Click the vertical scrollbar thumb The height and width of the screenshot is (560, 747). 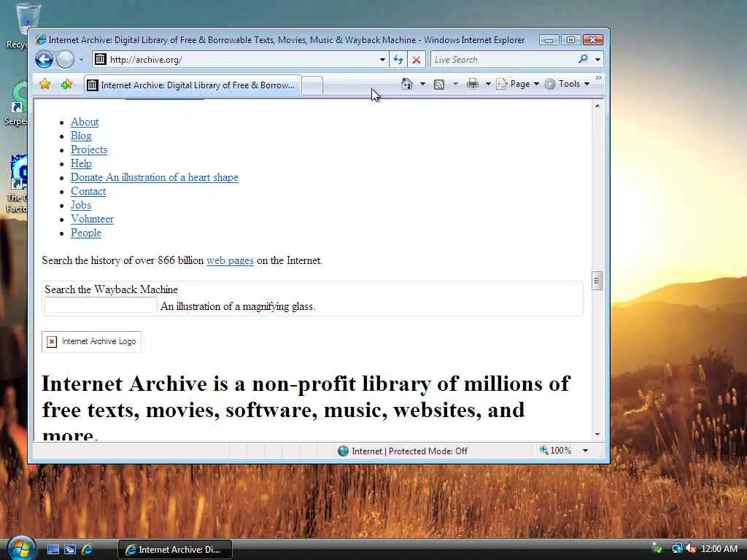click(x=597, y=281)
